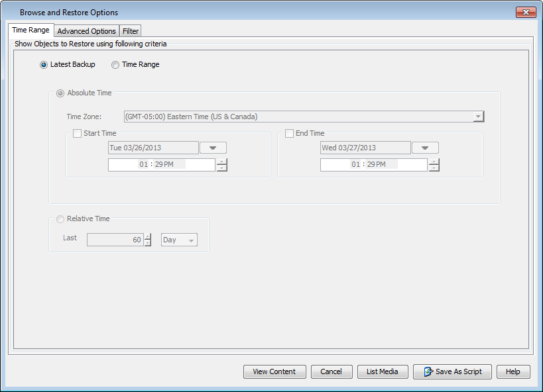Click the Cancel button
This screenshot has height=392, width=543.
tap(331, 372)
